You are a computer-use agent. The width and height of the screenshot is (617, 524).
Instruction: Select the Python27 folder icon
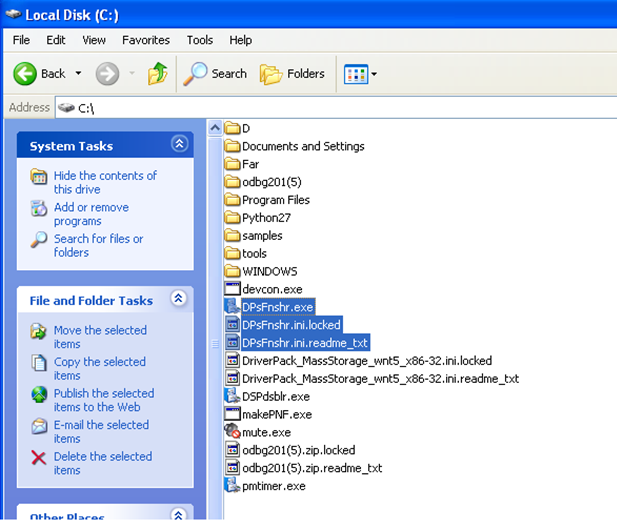[x=232, y=217]
